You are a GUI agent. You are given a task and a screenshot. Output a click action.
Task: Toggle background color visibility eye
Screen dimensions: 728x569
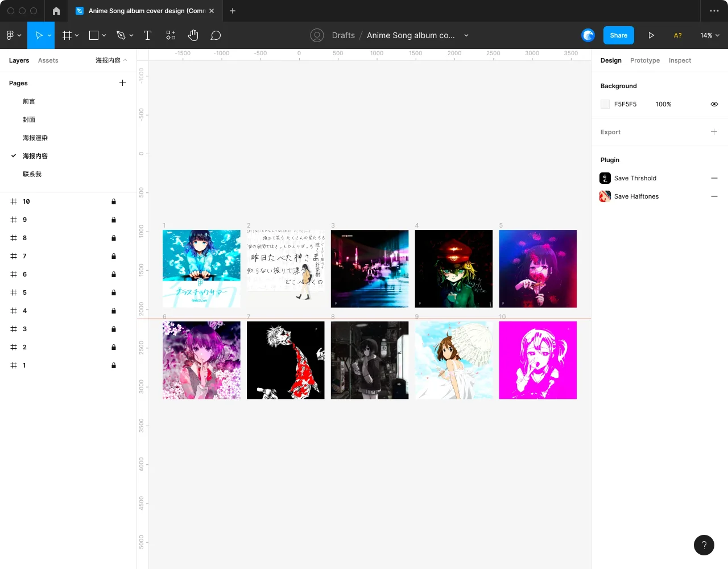[x=714, y=104]
